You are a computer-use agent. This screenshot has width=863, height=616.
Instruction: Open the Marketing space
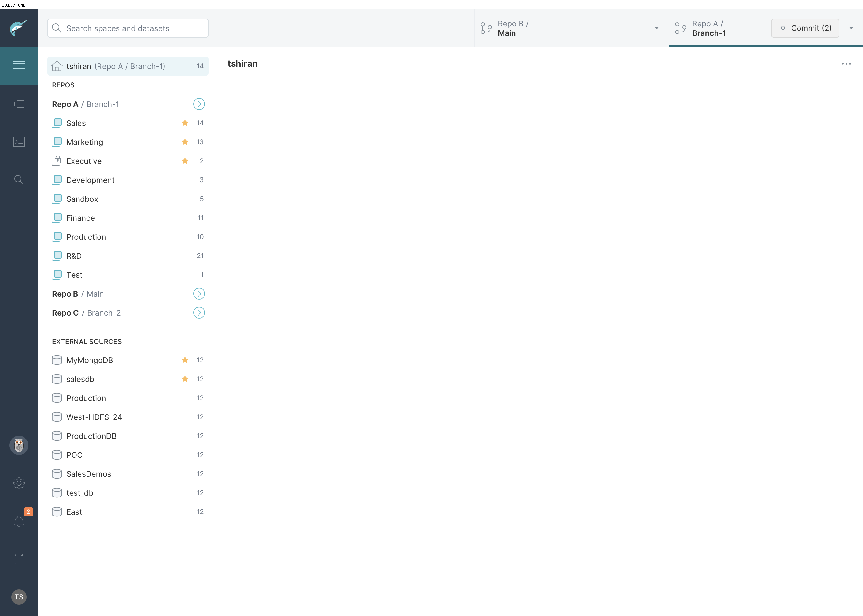pyautogui.click(x=128, y=142)
